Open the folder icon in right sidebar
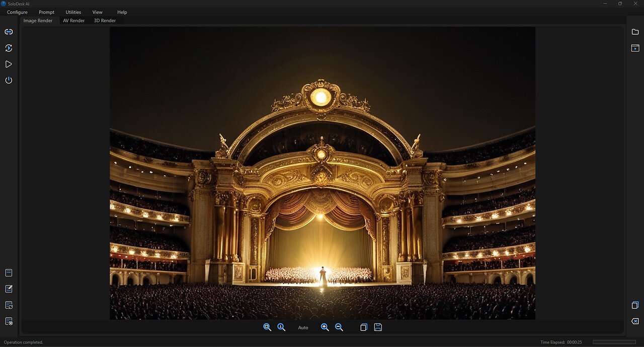This screenshot has width=644, height=347. (x=635, y=32)
